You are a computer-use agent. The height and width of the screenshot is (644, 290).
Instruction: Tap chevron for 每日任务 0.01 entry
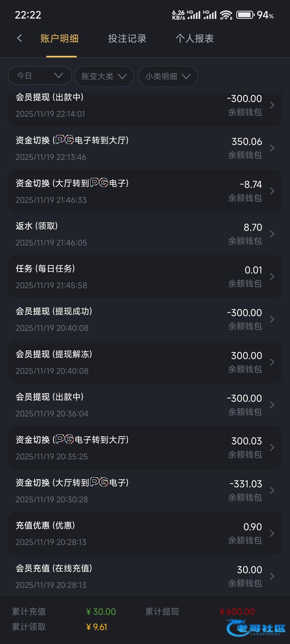272,277
